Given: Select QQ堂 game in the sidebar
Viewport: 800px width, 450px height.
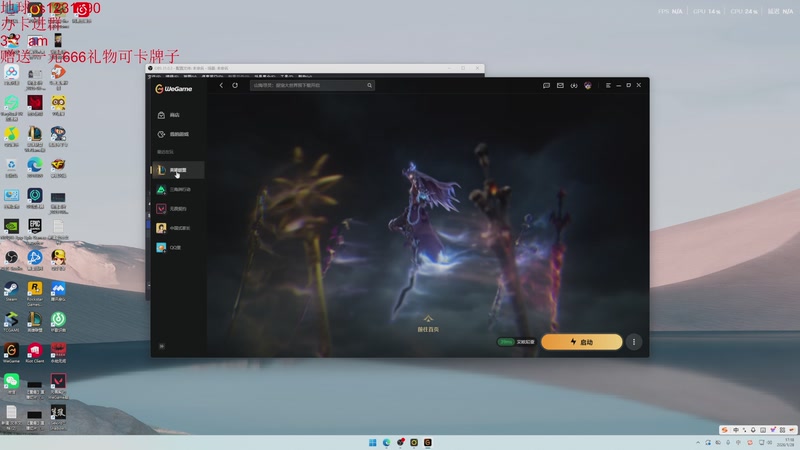Looking at the screenshot, I should [179, 247].
